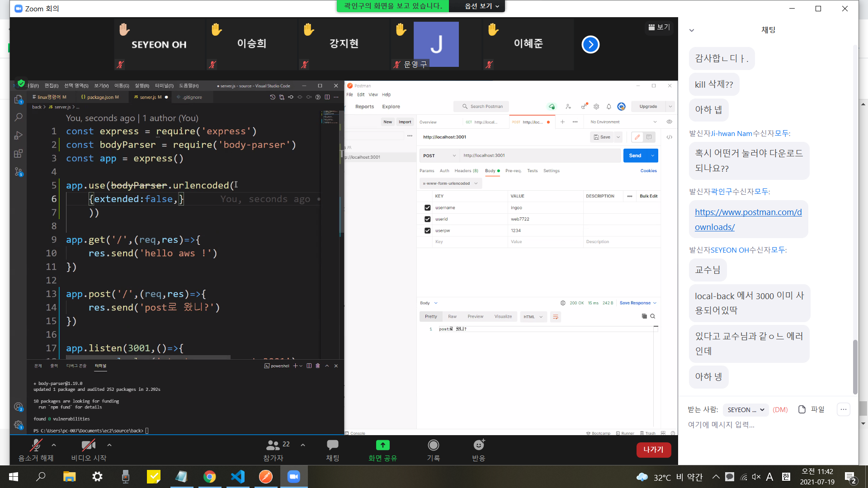Click the view layout button
Screen dimensions: 868x488
[x=659, y=28]
